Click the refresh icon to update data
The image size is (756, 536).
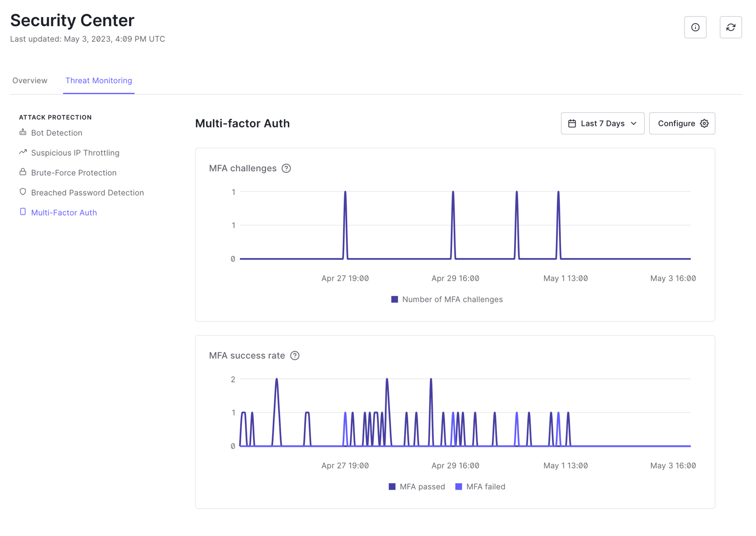(x=730, y=27)
